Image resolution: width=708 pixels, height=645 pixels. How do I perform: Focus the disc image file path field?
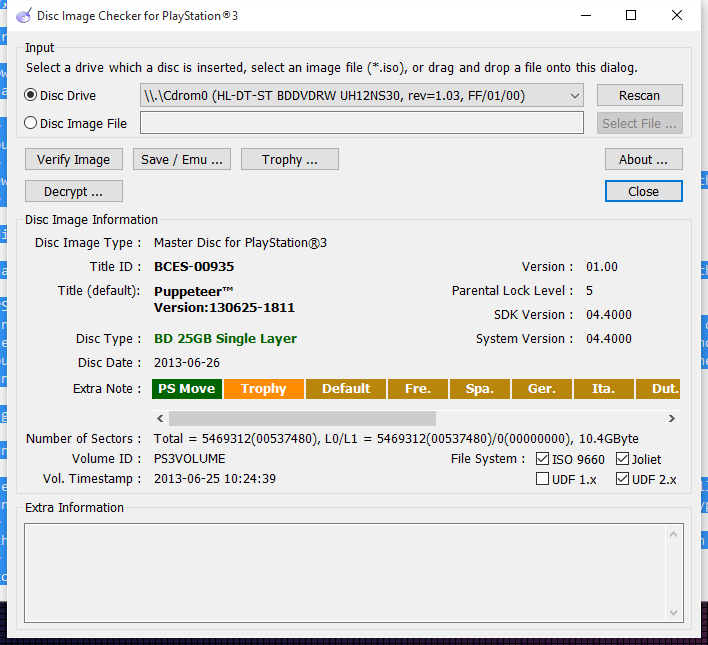tap(362, 123)
